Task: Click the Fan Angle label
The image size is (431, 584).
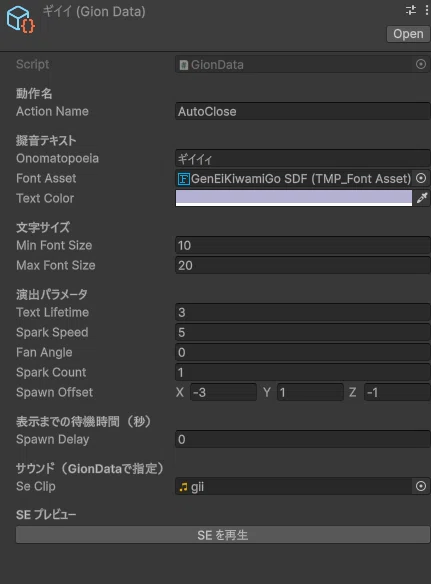Action: (x=44, y=352)
